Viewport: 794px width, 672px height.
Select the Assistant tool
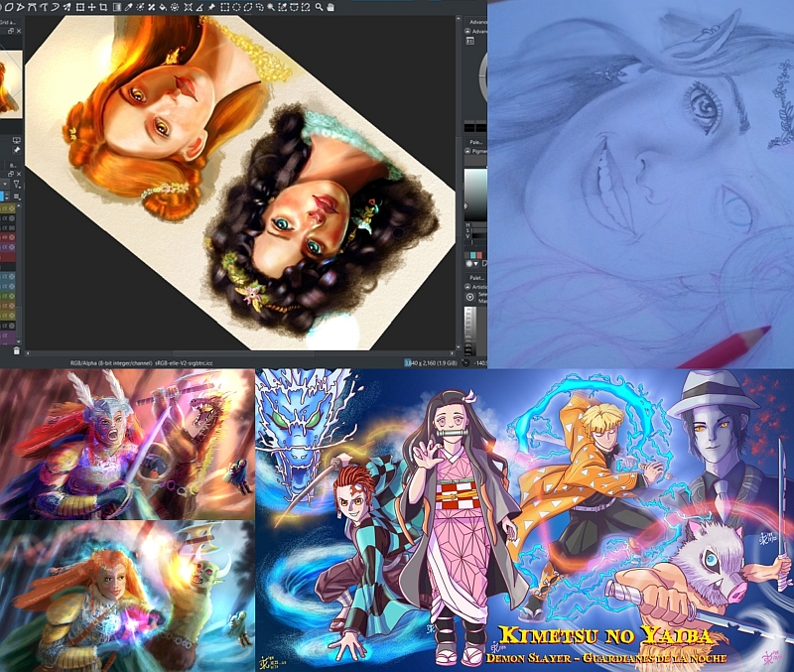pyautogui.click(x=188, y=7)
